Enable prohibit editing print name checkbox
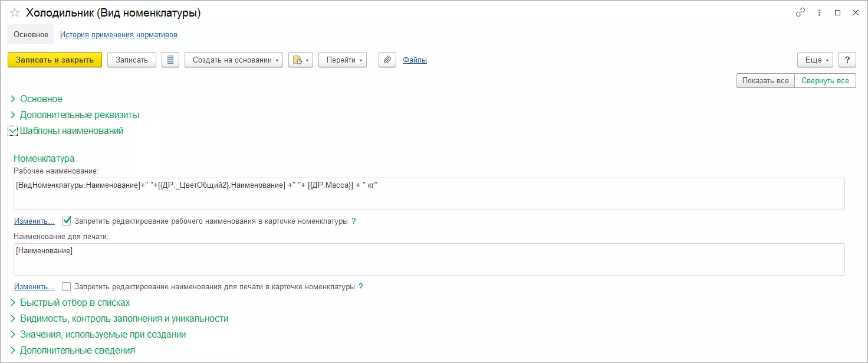The width and height of the screenshot is (868, 363). [x=67, y=287]
